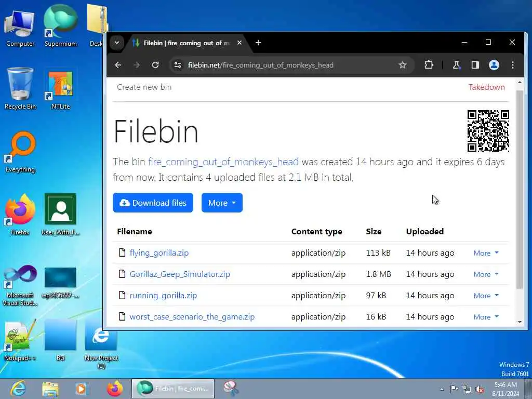Image resolution: width=532 pixels, height=399 pixels.
Task: Expand More menu for Gorillaz_Geep_Simulator.zip
Action: [x=486, y=274]
